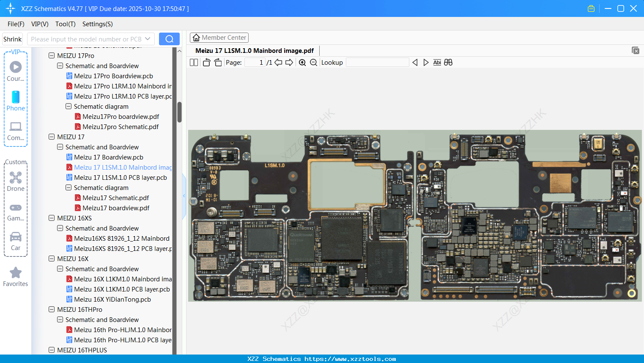Select the Abi text search tool
Image resolution: width=644 pixels, height=363 pixels.
437,62
